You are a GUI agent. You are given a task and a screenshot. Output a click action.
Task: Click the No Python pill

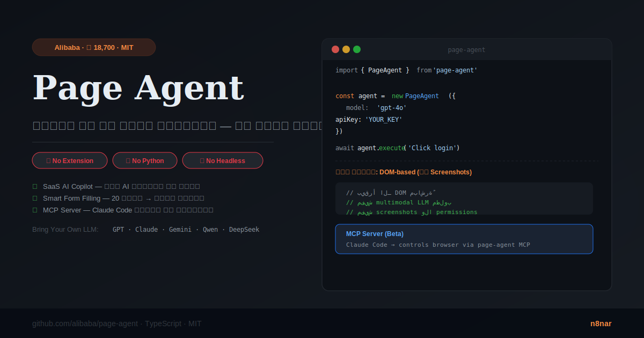pos(145,160)
